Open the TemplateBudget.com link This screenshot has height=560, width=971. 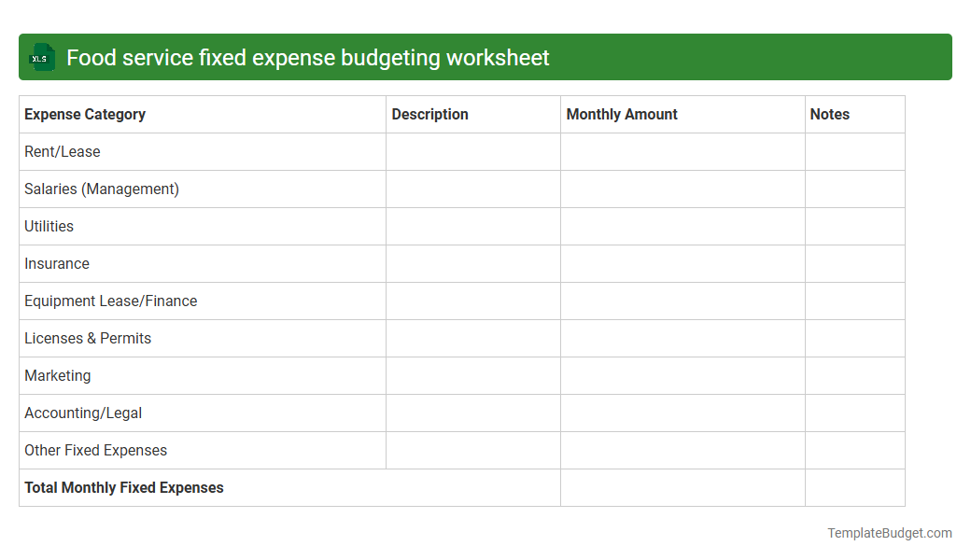coord(889,533)
